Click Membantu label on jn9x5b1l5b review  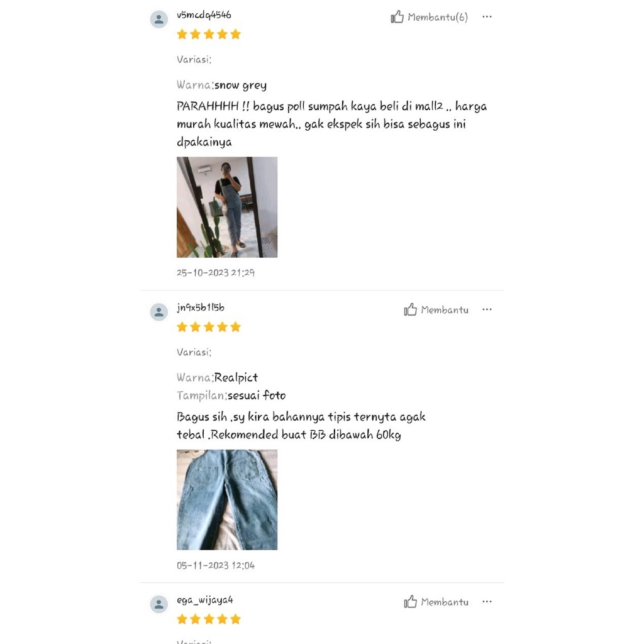(445, 309)
